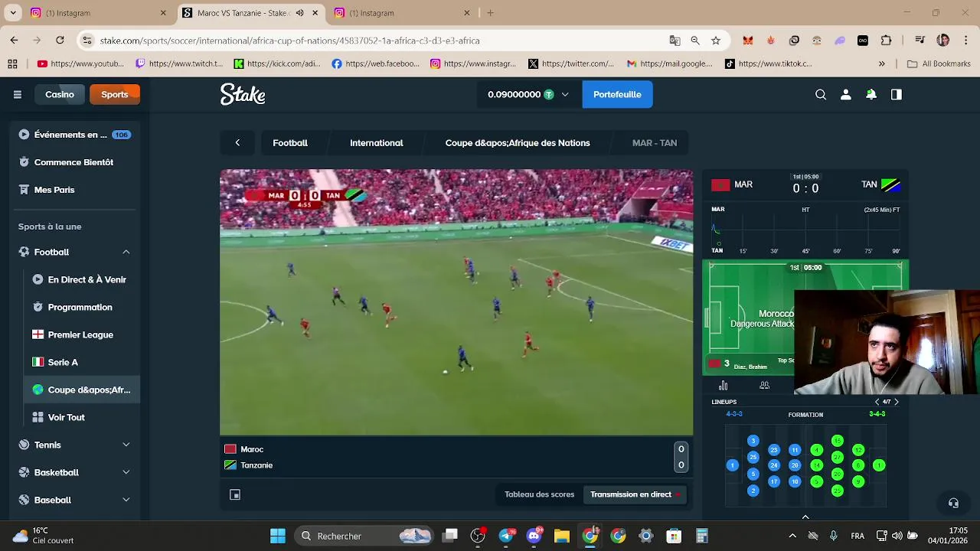Viewport: 980px width, 551px height.
Task: Go to next widget page arrow
Action: pyautogui.click(x=897, y=402)
